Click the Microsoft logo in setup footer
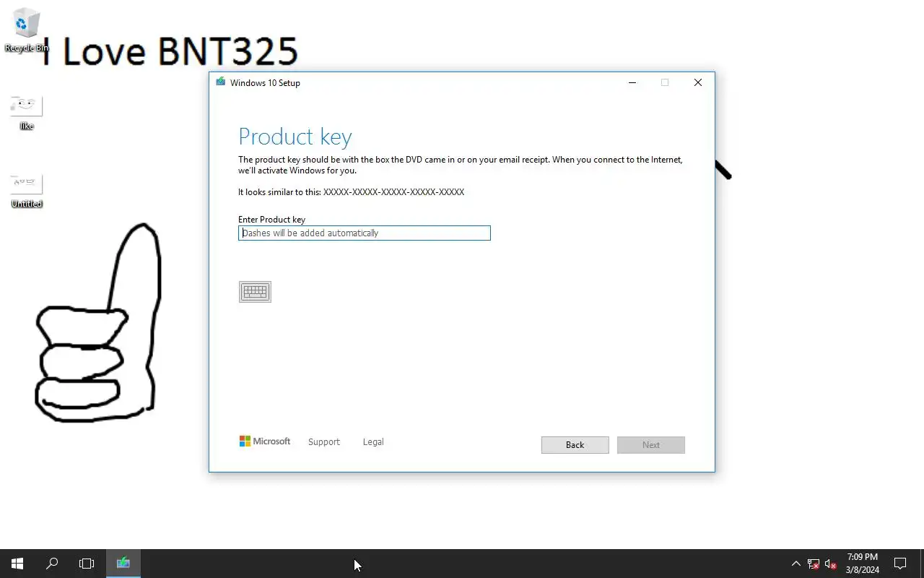This screenshot has width=924, height=578. point(265,441)
